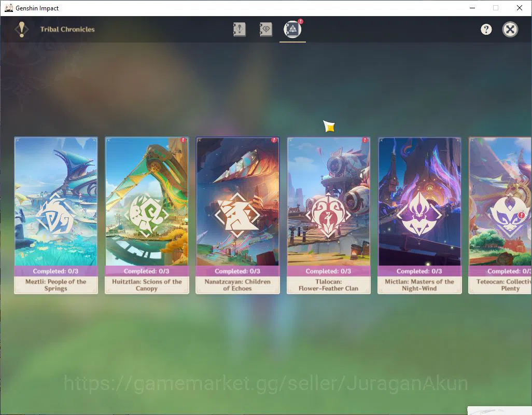Close the Genshin Impact window
The width and height of the screenshot is (532, 415).
(x=520, y=8)
